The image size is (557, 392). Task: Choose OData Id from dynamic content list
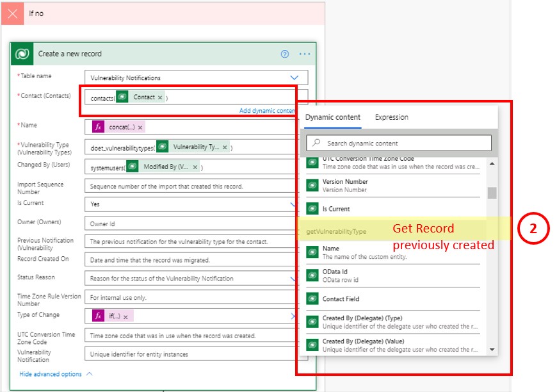pyautogui.click(x=335, y=275)
